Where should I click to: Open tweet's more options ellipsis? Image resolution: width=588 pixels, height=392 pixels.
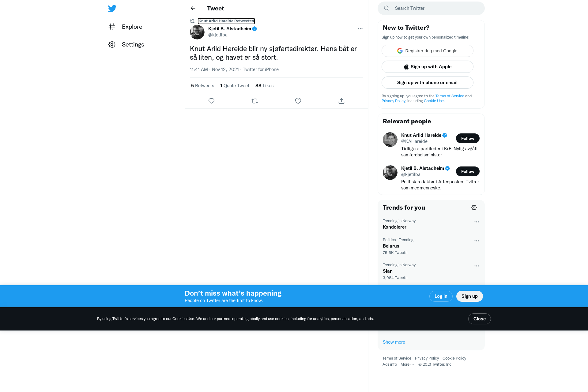coord(360,29)
